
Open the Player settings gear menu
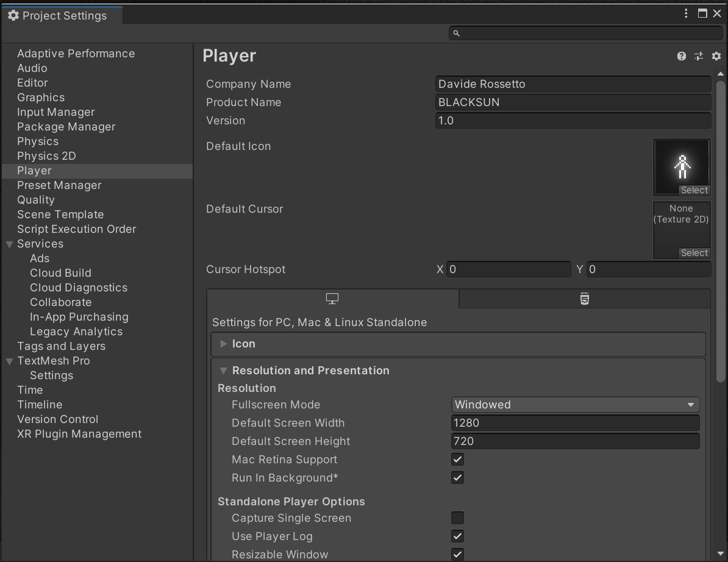tap(716, 56)
